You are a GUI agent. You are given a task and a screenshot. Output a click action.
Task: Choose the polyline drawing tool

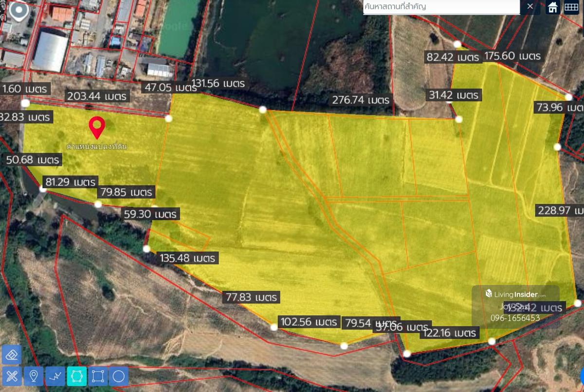pos(55,376)
